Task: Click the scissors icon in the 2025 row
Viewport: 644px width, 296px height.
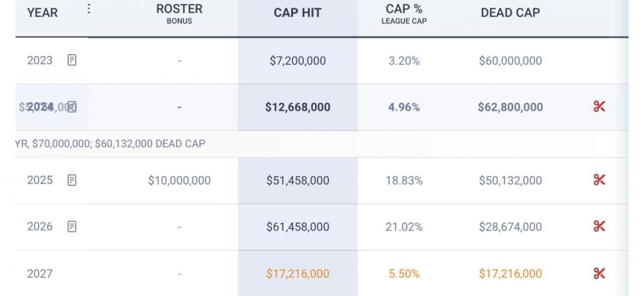Action: tap(599, 180)
